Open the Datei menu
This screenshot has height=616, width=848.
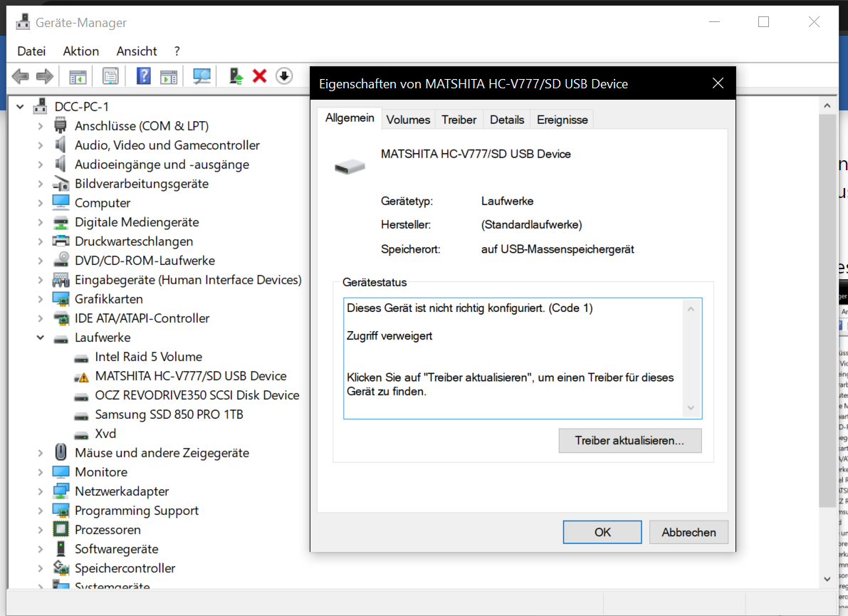point(31,51)
